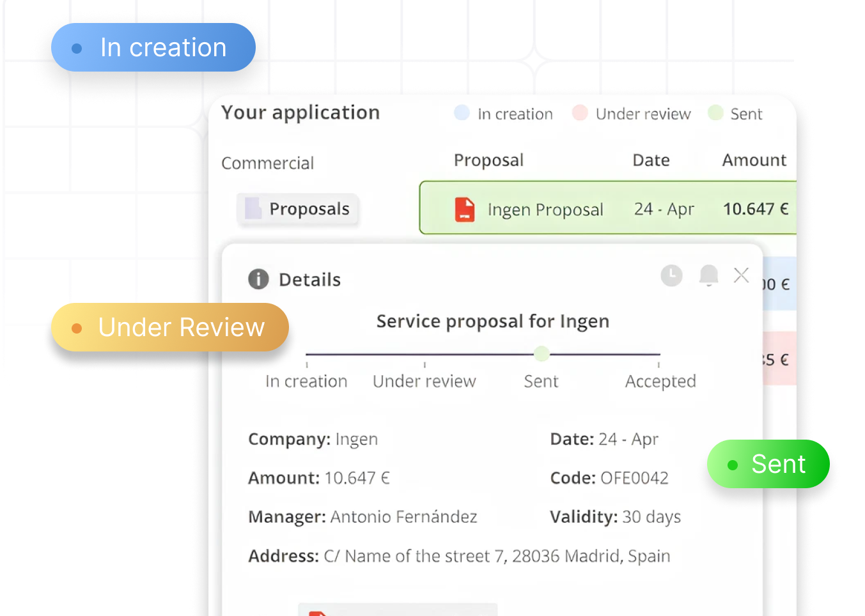Select the Ingen Proposal row
Viewport: 865px width, 616px height.
coord(607,209)
